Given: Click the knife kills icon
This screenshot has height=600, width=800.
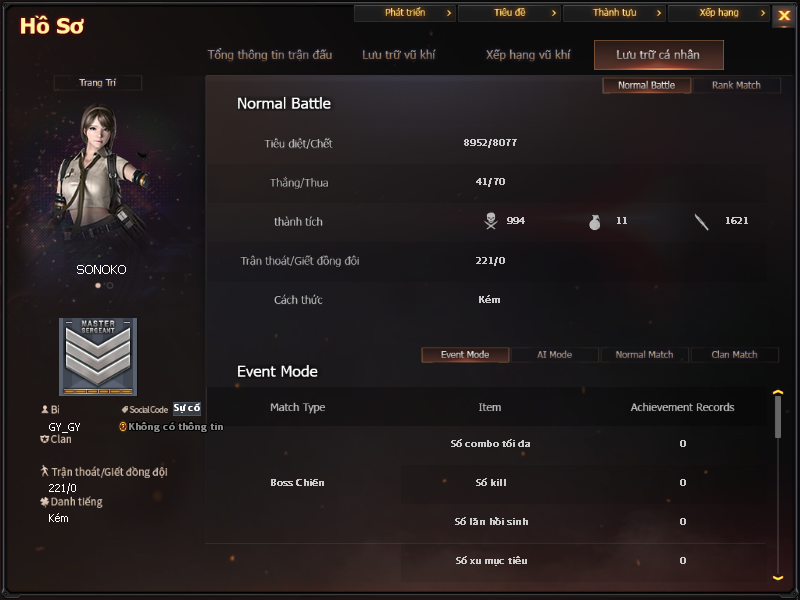Looking at the screenshot, I should pos(701,222).
